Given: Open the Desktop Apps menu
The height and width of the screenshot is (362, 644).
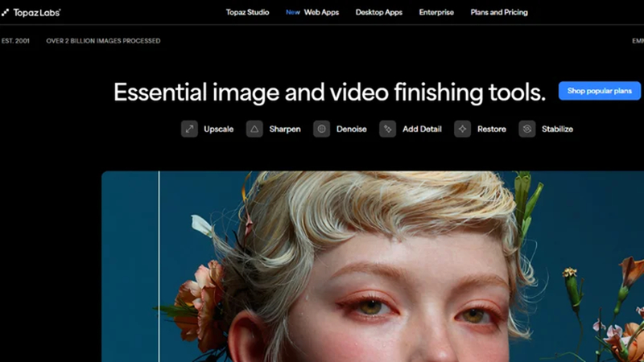Looking at the screenshot, I should 378,12.
